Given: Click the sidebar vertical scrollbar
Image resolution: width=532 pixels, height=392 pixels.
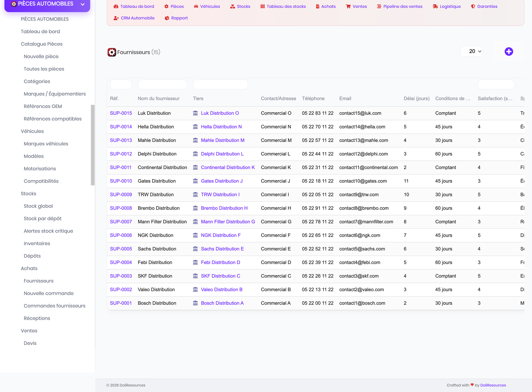Looking at the screenshot, I should [x=93, y=145].
